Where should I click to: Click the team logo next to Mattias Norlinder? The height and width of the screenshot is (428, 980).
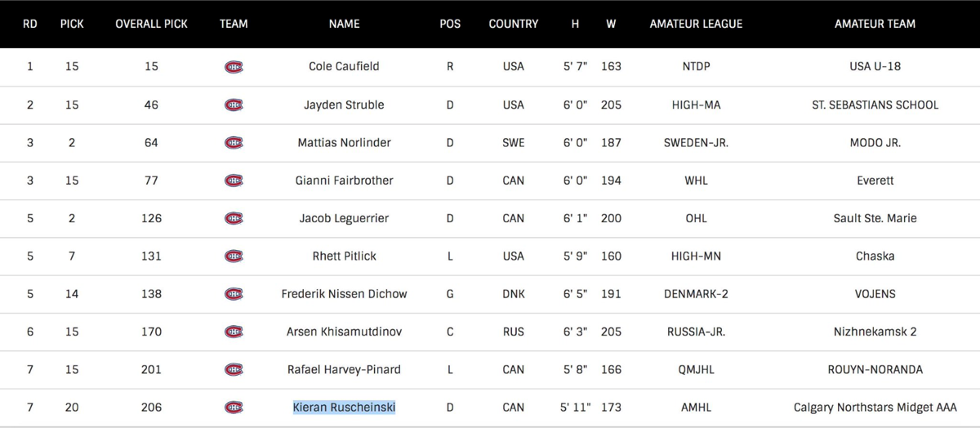[x=234, y=143]
